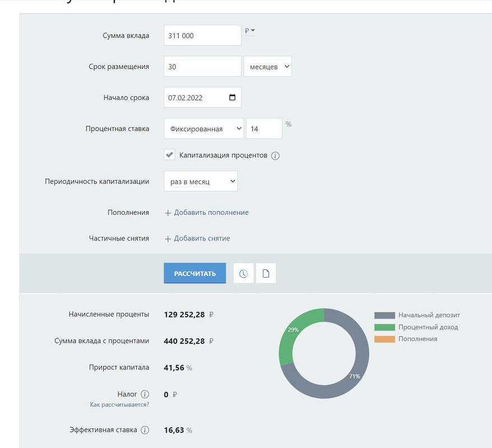Screen dimensions: 492x448
Task: Click info icon next to Капитализация процентов
Action: tap(275, 156)
